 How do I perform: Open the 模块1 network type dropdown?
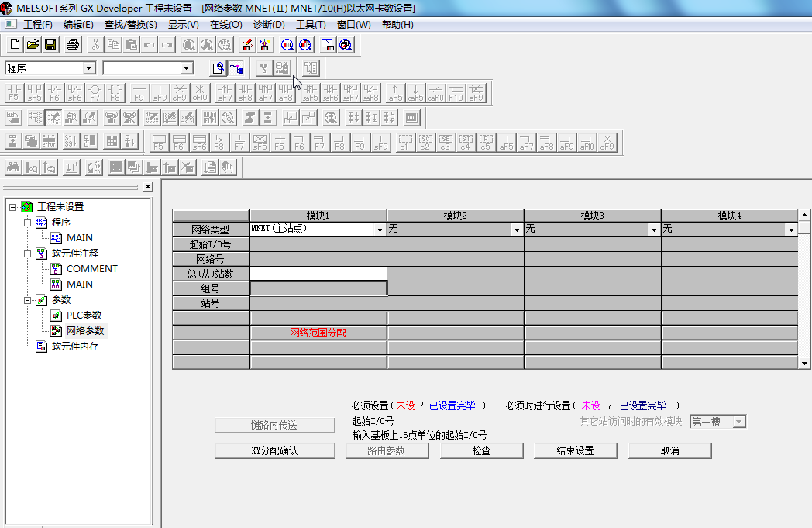coord(380,230)
